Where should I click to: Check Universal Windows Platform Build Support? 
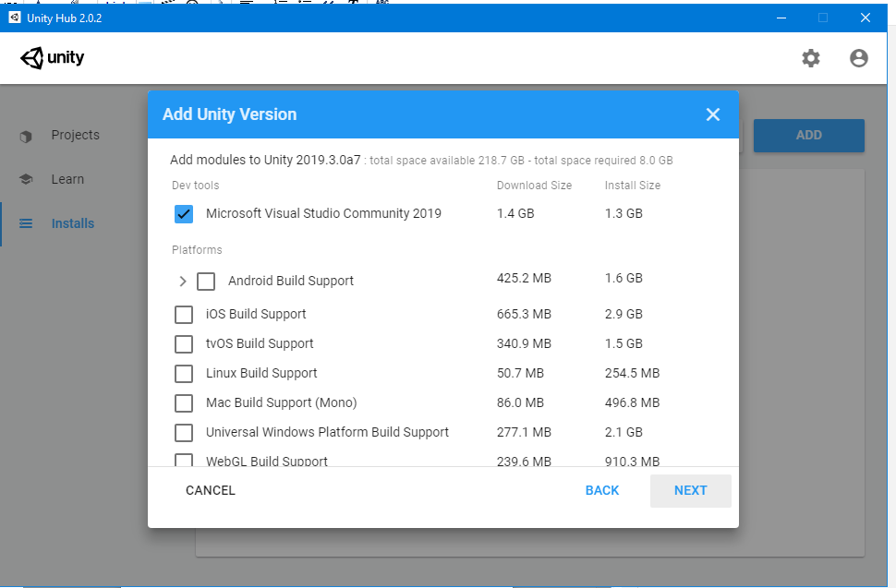pos(183,432)
